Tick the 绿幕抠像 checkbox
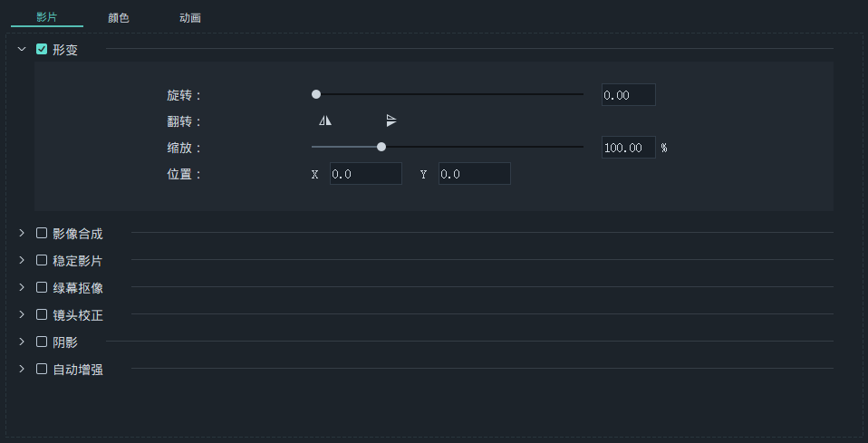 point(42,287)
